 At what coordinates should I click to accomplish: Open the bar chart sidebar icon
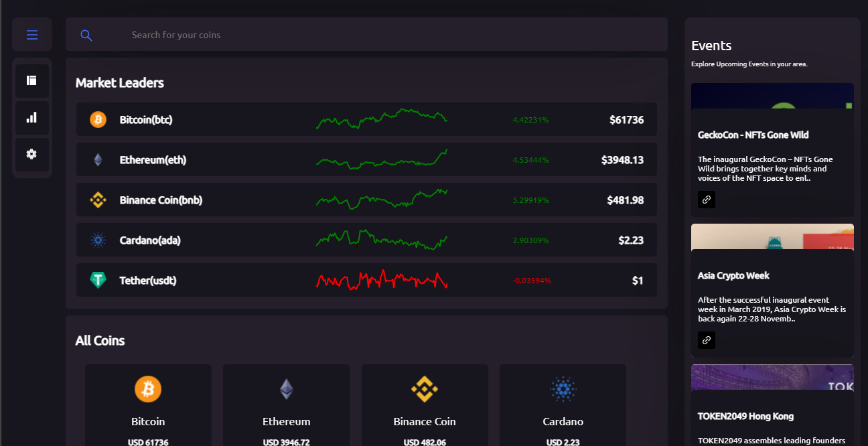click(31, 117)
